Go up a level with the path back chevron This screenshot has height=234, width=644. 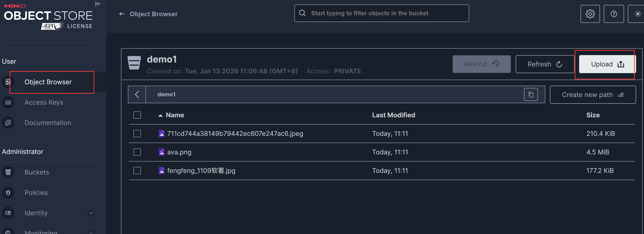pos(137,95)
